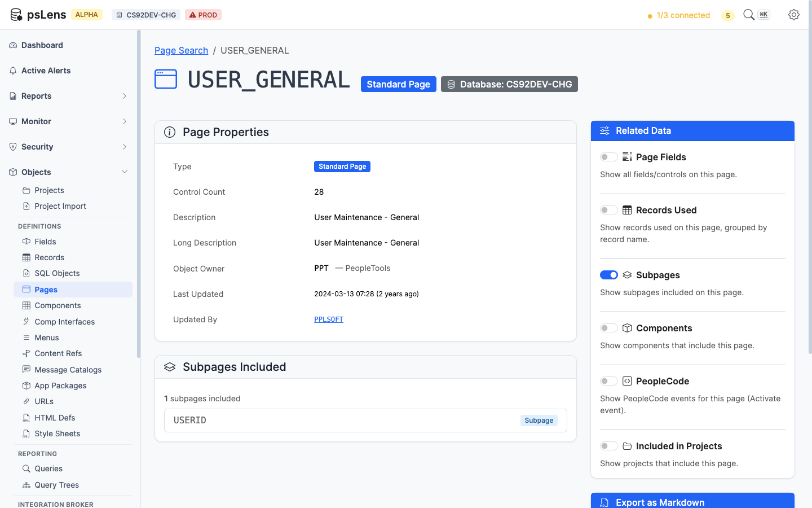Open Menus in the sidebar
The height and width of the screenshot is (508, 812).
tap(73, 338)
